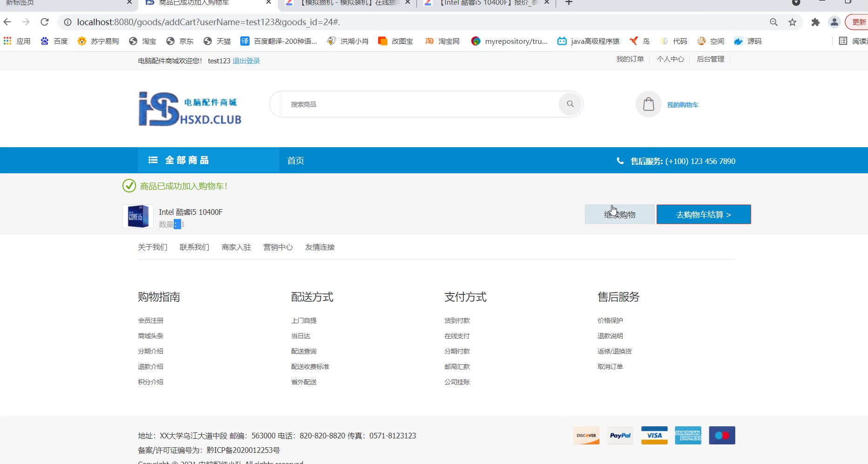Open the 源码 bookmark

coord(748,41)
